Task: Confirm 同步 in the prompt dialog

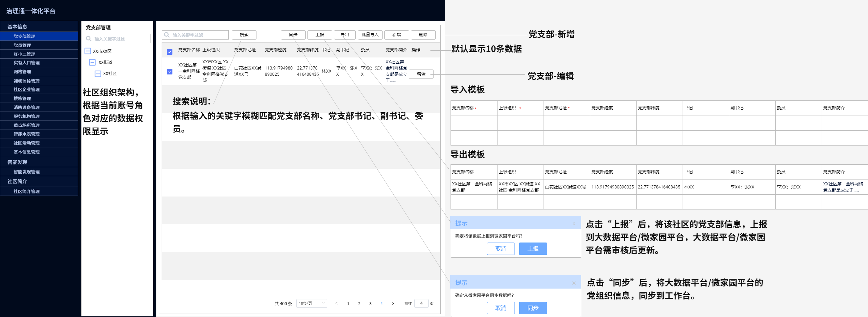Action: [533, 308]
